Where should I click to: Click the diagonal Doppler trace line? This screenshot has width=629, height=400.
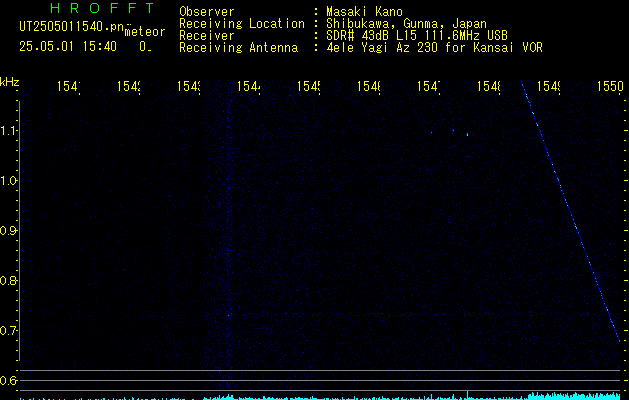click(570, 211)
